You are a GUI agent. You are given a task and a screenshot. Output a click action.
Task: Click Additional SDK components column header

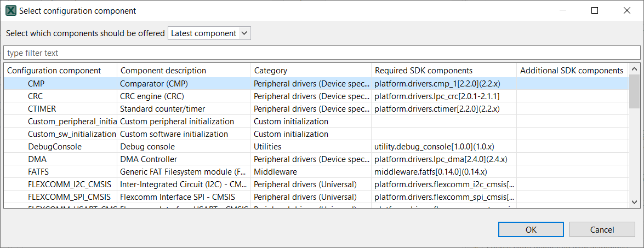(571, 71)
